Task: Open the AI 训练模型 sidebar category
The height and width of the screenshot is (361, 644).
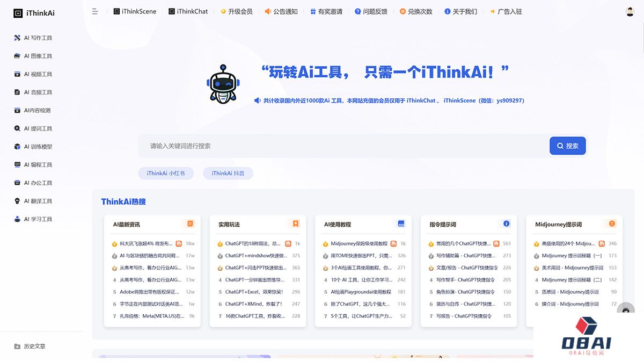Action: pyautogui.click(x=33, y=147)
